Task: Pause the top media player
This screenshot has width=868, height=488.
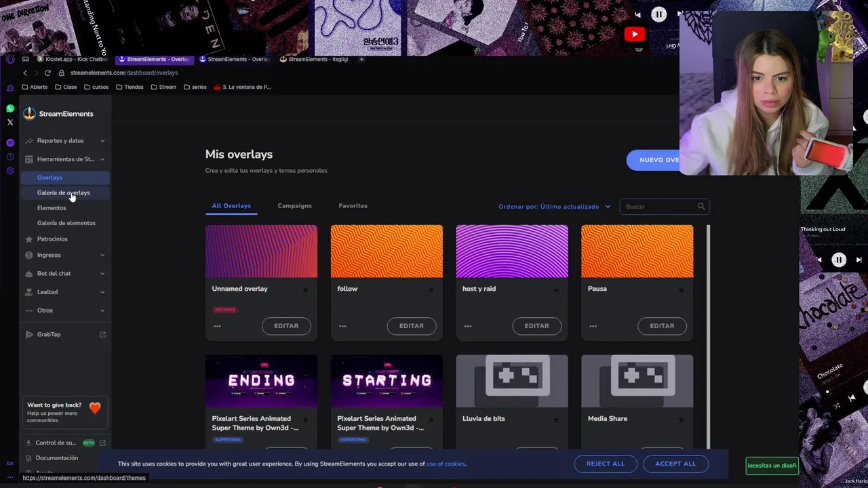Action: [658, 14]
